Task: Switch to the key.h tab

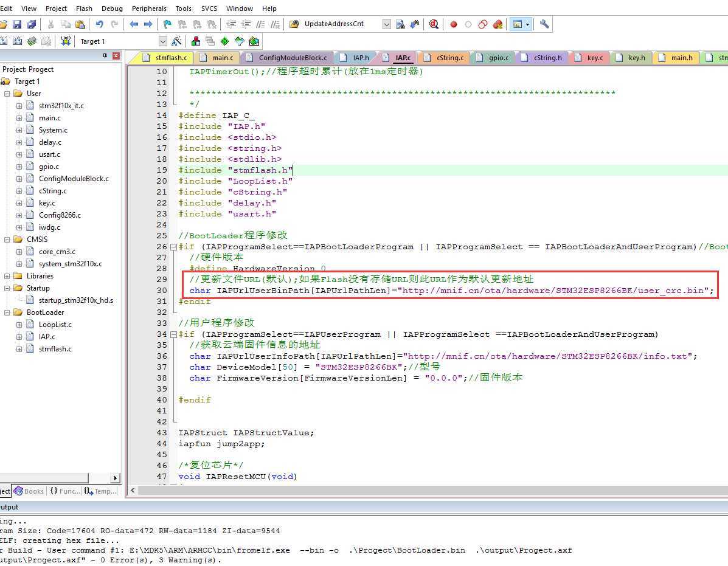Action: click(x=631, y=58)
